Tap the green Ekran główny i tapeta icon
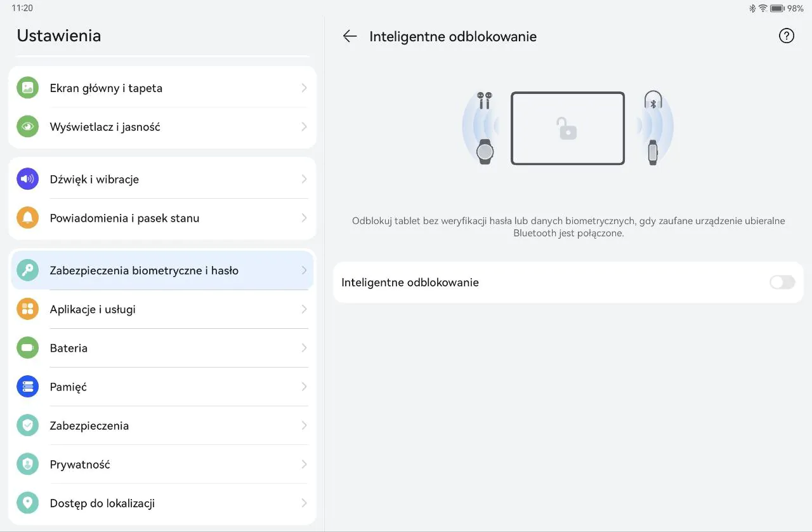The height and width of the screenshot is (532, 812). coord(27,88)
